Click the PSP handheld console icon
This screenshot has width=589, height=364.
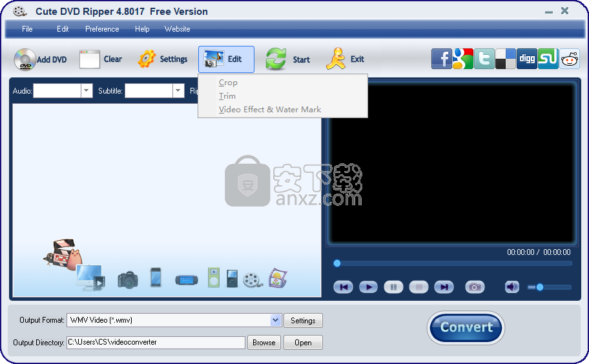pos(187,280)
